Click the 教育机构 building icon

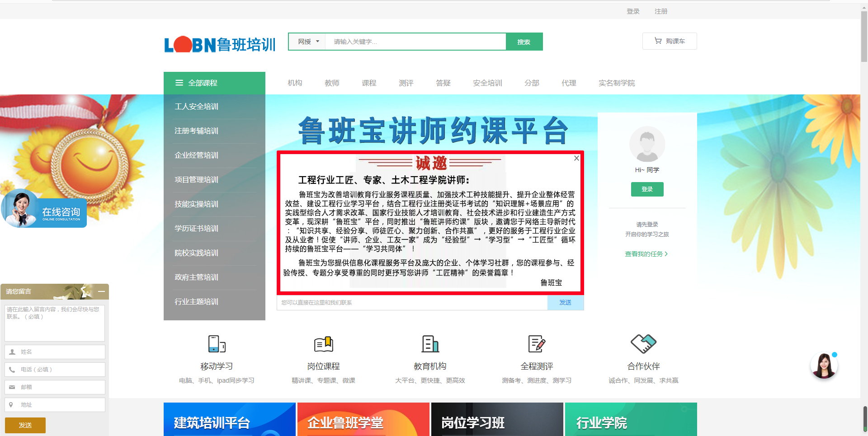point(430,344)
